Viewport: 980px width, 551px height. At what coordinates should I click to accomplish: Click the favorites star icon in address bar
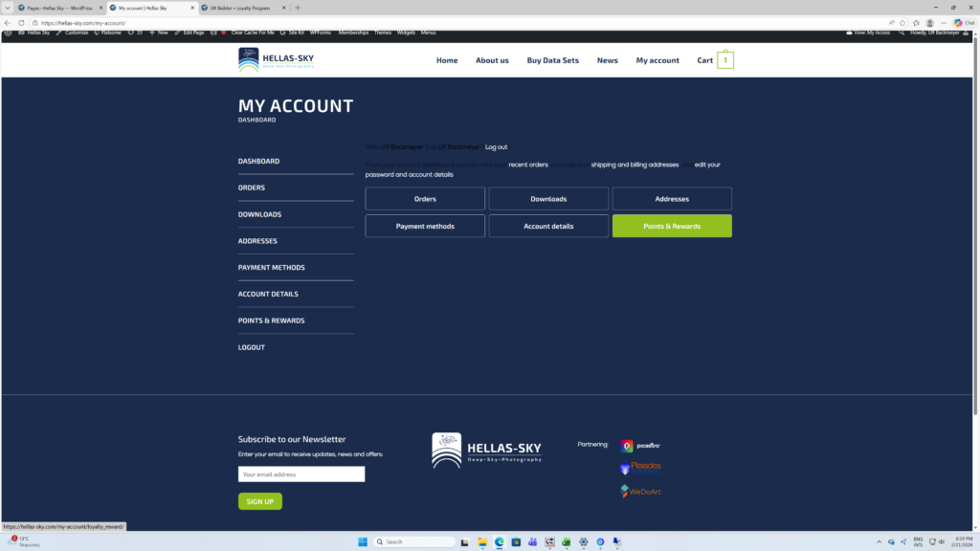click(x=902, y=23)
